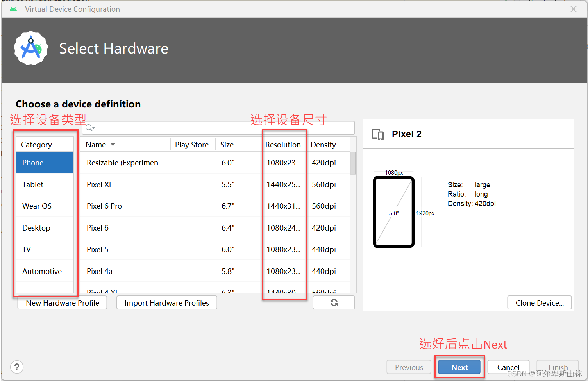Click the device table vertical scrollbar

(x=353, y=163)
